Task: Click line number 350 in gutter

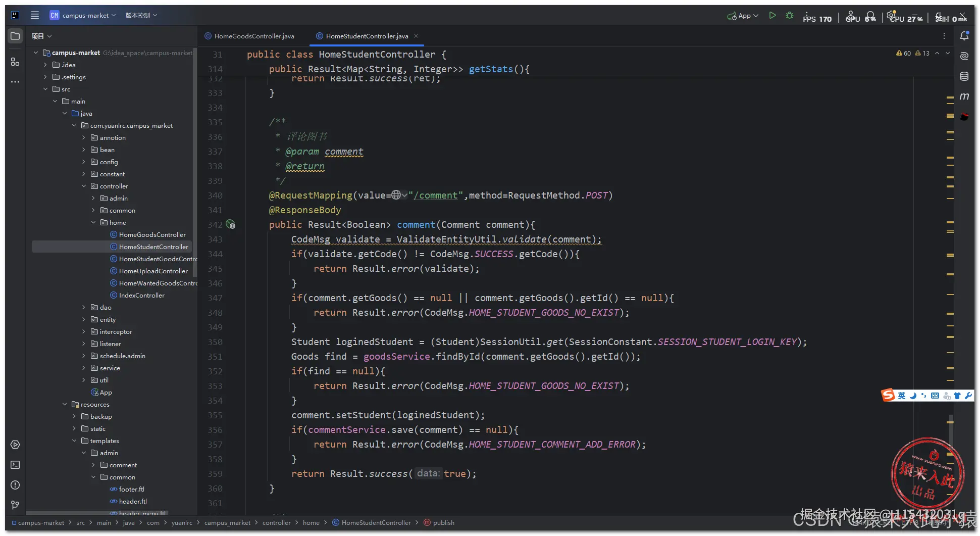Action: [215, 342]
